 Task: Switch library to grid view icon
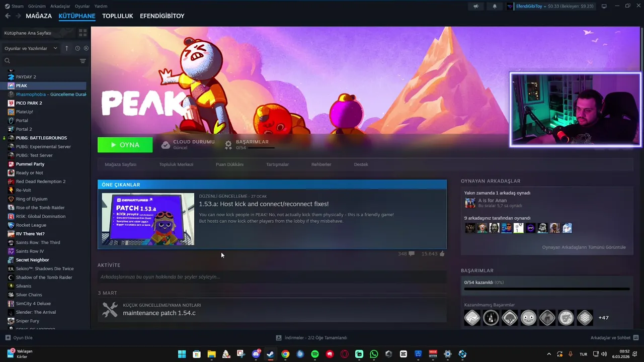pyautogui.click(x=83, y=33)
